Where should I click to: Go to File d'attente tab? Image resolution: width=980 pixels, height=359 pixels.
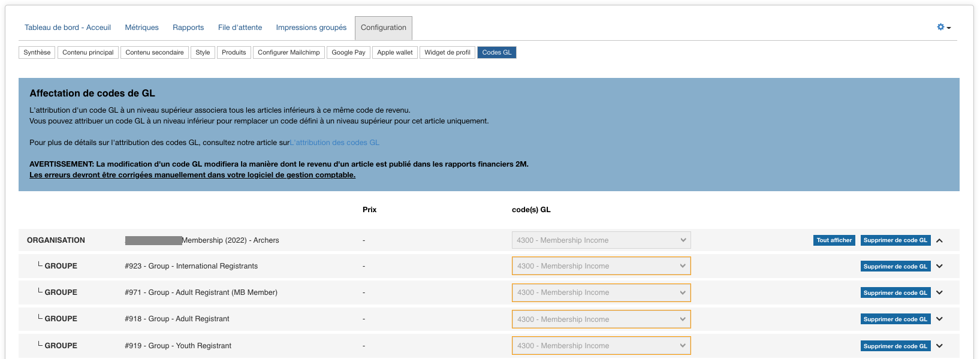(240, 28)
